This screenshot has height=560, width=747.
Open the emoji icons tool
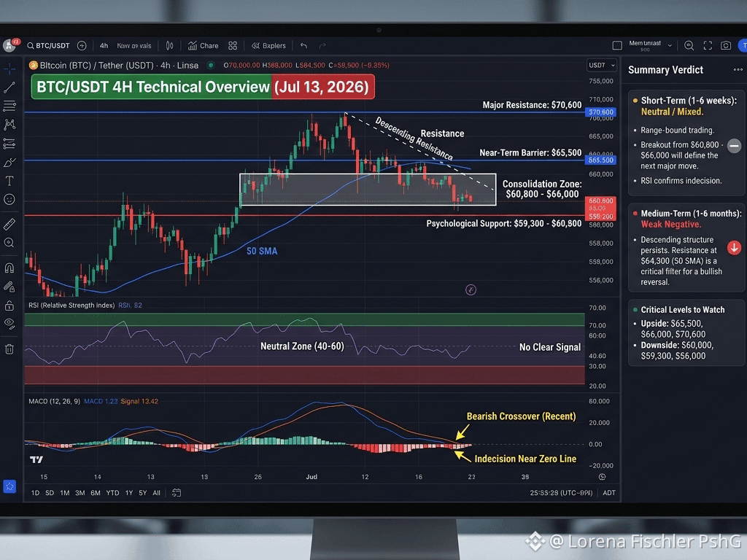[9, 200]
